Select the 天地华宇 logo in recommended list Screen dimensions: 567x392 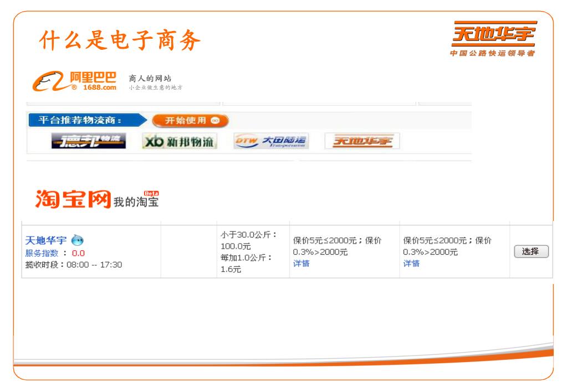(362, 141)
